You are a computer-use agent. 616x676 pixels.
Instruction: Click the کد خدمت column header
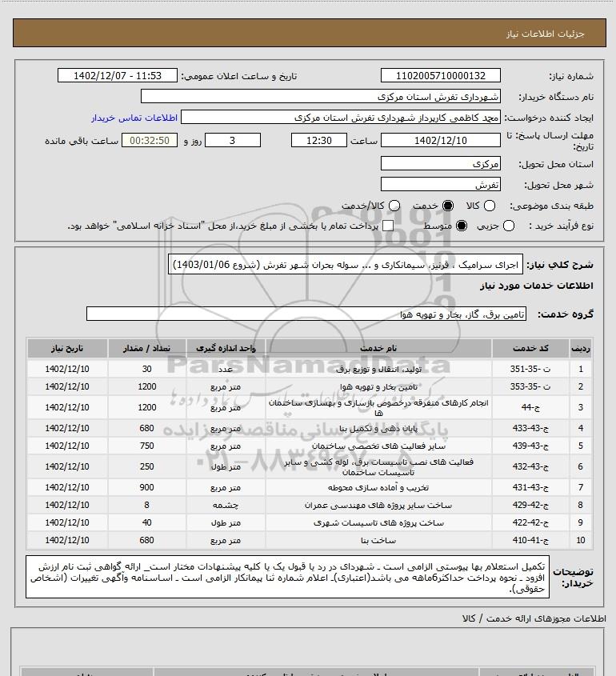click(530, 348)
